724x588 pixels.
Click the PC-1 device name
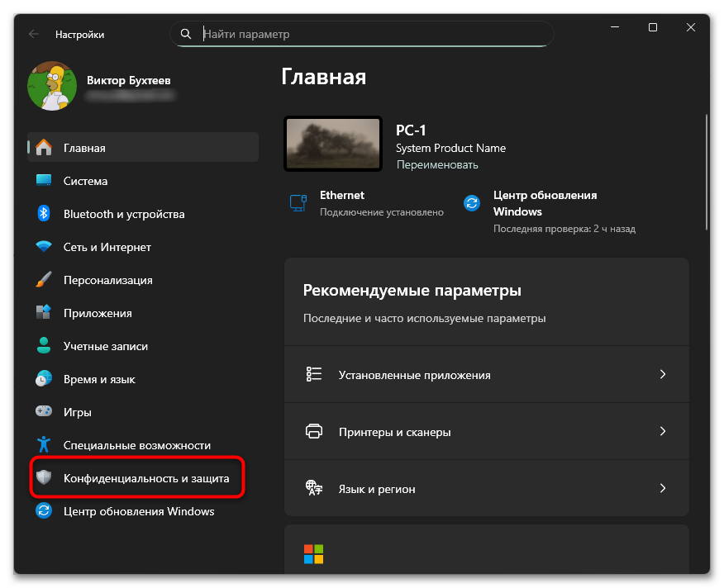(x=411, y=130)
